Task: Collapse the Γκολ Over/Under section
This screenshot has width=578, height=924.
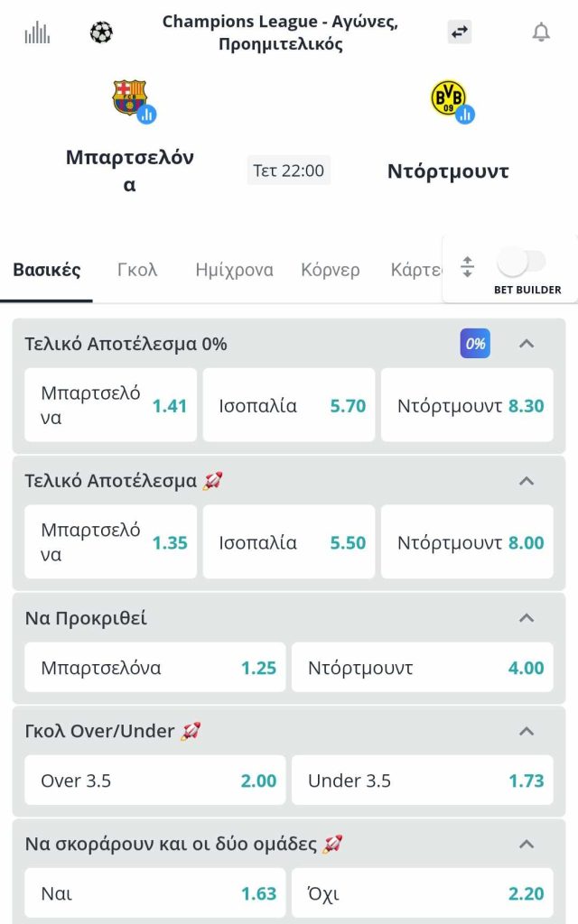Action: [527, 731]
